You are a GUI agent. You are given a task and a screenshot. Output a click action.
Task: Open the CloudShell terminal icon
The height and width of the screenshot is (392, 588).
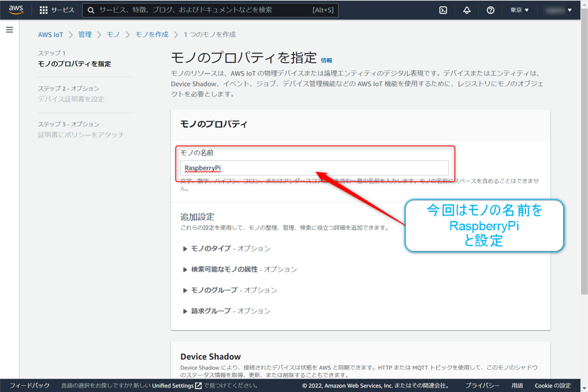[x=443, y=10]
